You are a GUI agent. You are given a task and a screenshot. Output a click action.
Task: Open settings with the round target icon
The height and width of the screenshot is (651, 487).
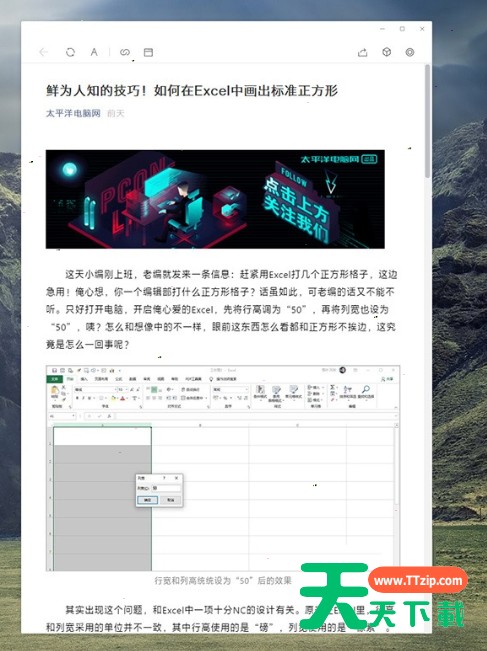[x=410, y=52]
